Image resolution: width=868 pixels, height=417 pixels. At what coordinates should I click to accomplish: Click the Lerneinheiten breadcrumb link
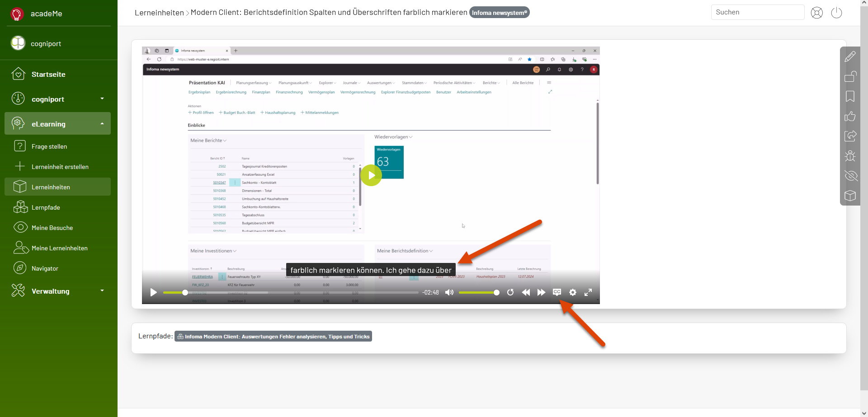click(159, 13)
